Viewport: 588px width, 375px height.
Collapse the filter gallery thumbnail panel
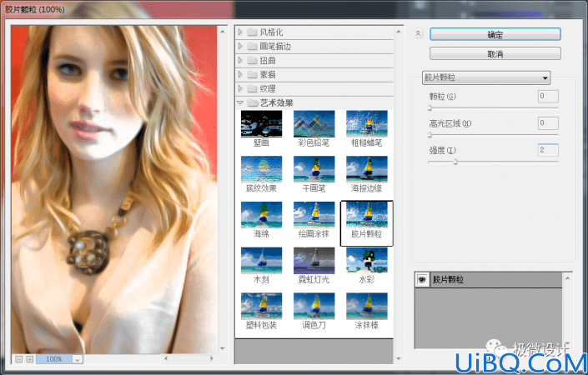point(418,33)
